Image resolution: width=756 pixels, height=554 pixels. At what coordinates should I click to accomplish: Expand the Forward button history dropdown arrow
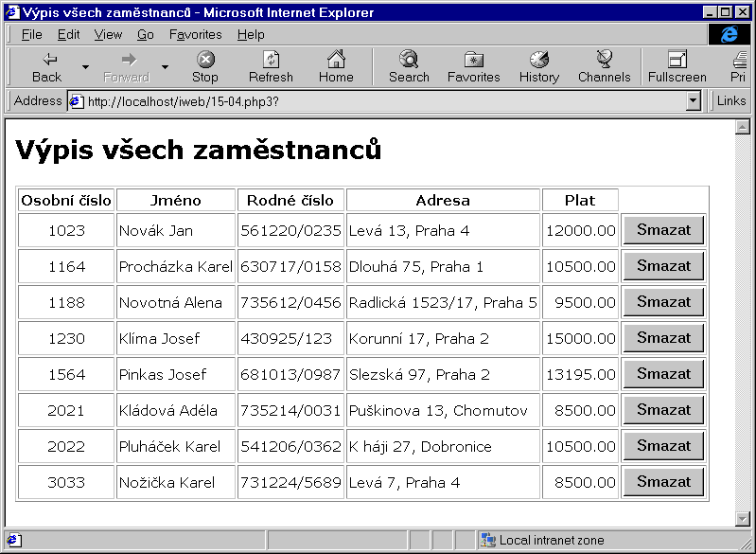click(165, 67)
